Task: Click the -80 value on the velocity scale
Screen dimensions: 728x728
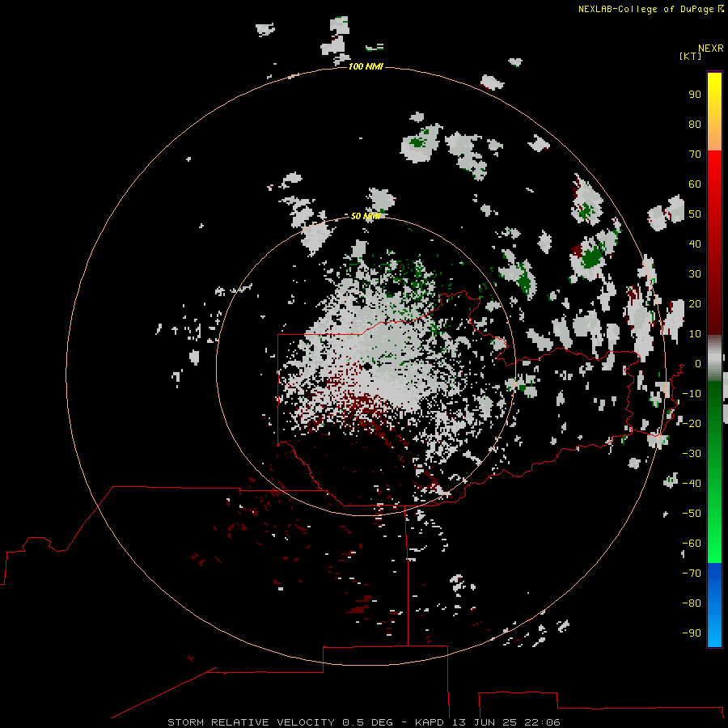Action: 692,603
